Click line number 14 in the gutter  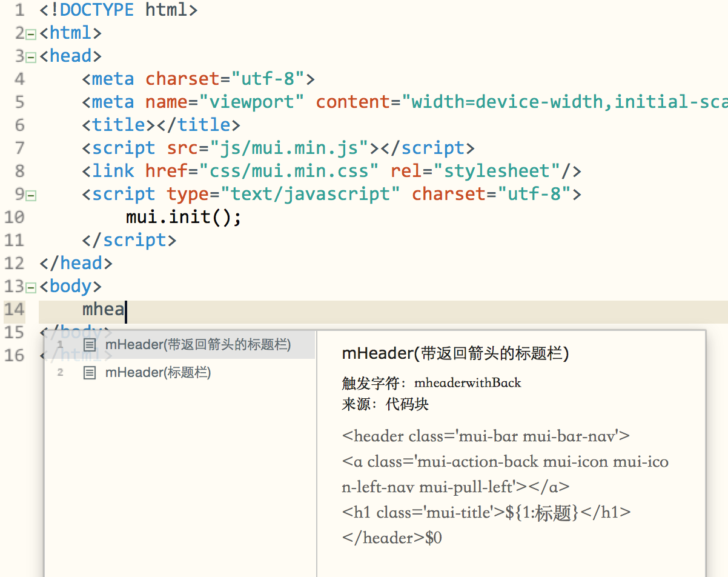pyautogui.click(x=15, y=310)
